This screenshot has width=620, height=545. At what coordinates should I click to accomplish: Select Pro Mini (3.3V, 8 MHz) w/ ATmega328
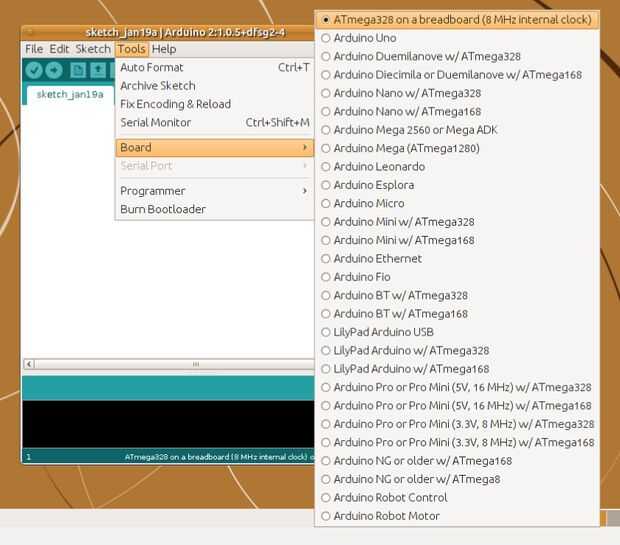point(457,424)
